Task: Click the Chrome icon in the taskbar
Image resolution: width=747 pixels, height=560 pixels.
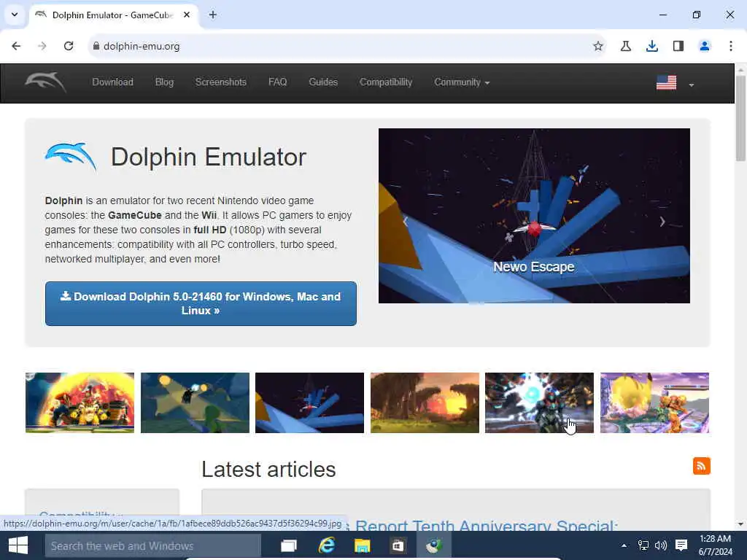Action: click(434, 545)
